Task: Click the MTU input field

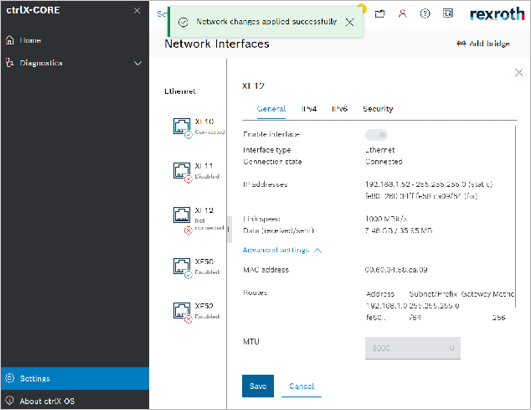Action: [412, 348]
